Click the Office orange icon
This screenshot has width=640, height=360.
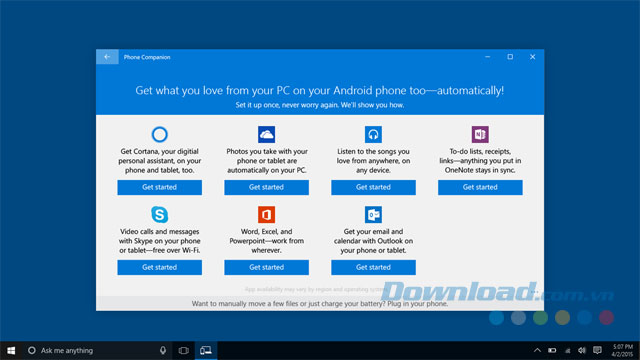click(267, 214)
